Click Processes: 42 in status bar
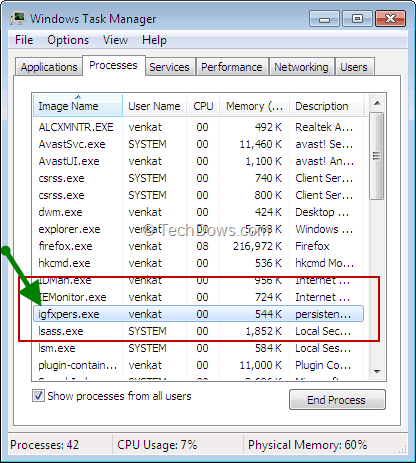 [44, 445]
